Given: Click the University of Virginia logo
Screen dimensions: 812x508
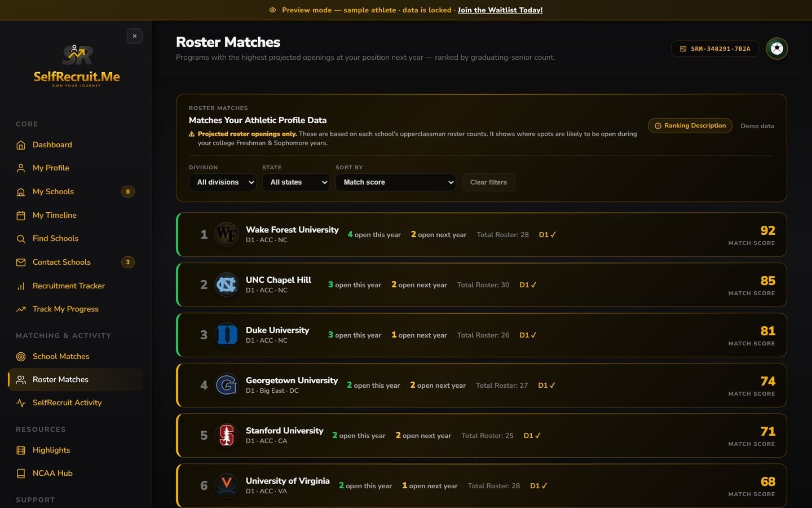Looking at the screenshot, I should tap(227, 485).
